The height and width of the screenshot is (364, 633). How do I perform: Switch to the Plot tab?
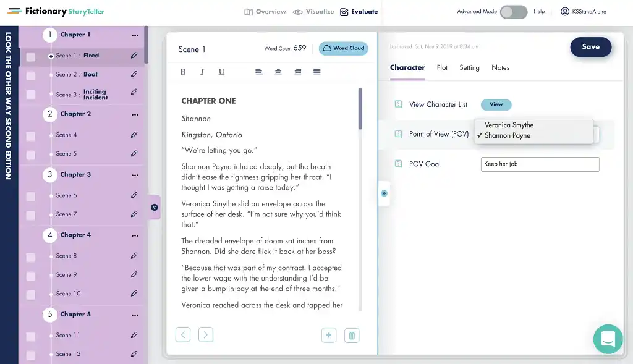pyautogui.click(x=442, y=68)
